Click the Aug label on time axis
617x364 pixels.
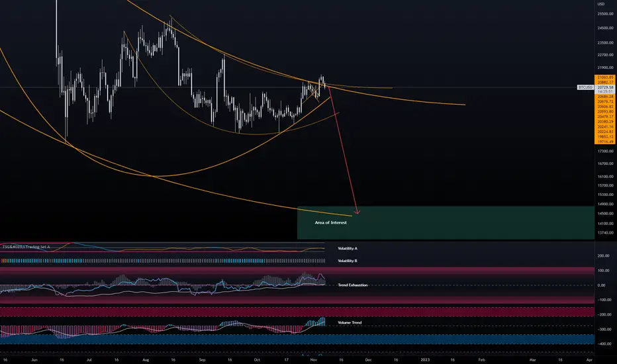pos(146,359)
